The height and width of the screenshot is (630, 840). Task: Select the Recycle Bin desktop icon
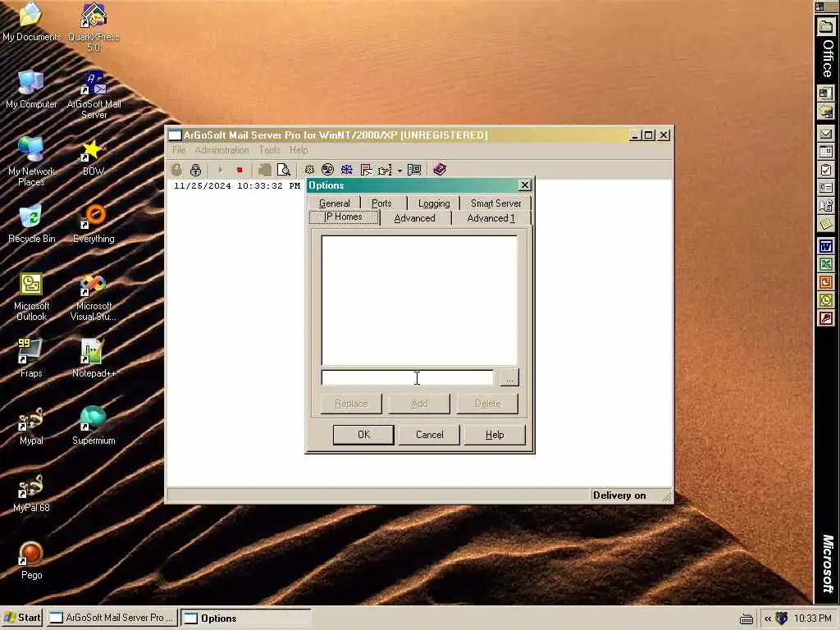[x=31, y=224]
